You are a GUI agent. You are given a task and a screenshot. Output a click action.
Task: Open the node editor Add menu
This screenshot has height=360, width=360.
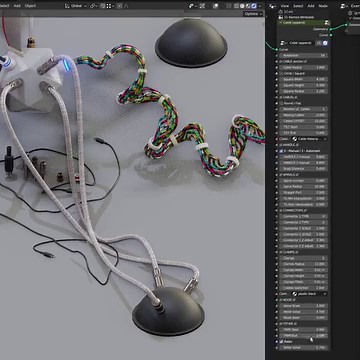[311, 6]
